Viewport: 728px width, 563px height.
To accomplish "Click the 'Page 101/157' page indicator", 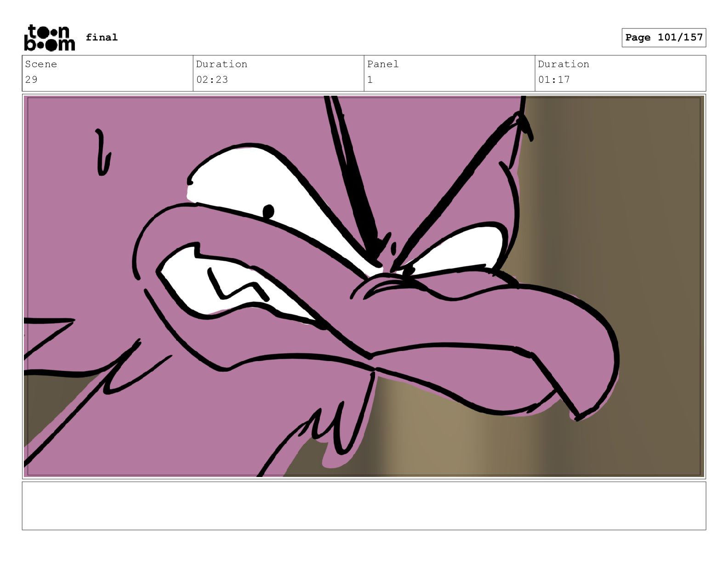I will [664, 37].
